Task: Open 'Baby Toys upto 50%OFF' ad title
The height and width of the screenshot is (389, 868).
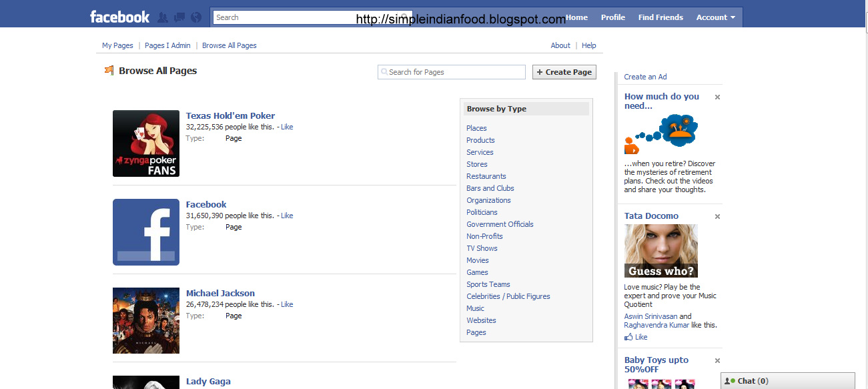Action: pos(657,364)
